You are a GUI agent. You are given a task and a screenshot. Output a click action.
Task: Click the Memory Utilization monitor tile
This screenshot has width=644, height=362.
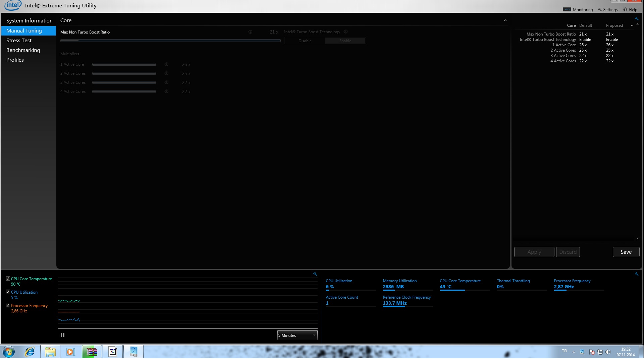(408, 285)
